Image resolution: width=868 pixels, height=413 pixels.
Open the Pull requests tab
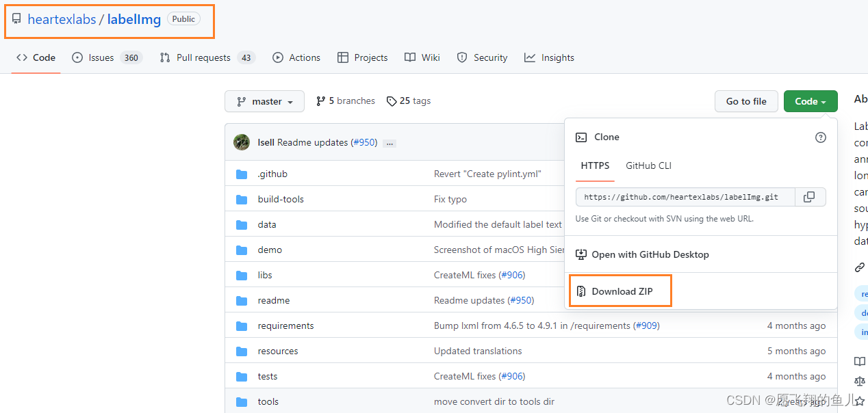pos(207,57)
